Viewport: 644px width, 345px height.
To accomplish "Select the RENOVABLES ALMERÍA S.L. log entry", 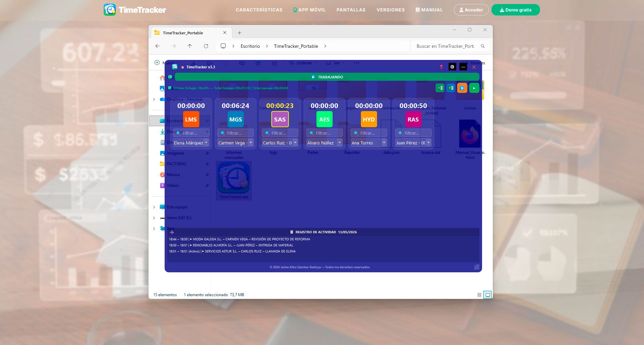I will 231,245.
